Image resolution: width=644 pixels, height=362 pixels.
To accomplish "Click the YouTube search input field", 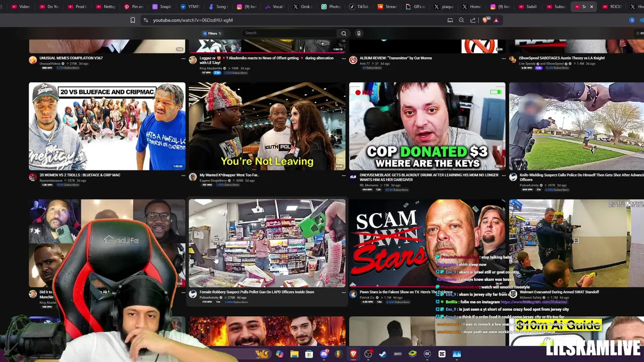I will (289, 33).
